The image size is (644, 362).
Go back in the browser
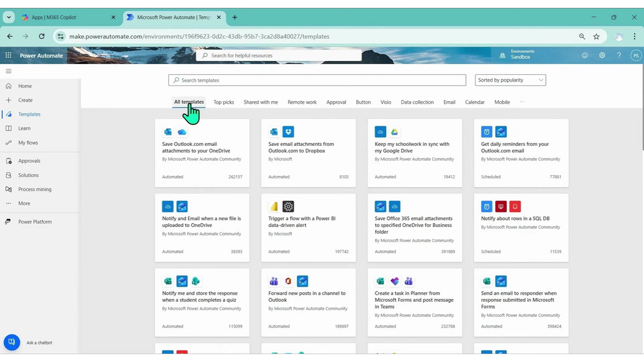pyautogui.click(x=10, y=36)
